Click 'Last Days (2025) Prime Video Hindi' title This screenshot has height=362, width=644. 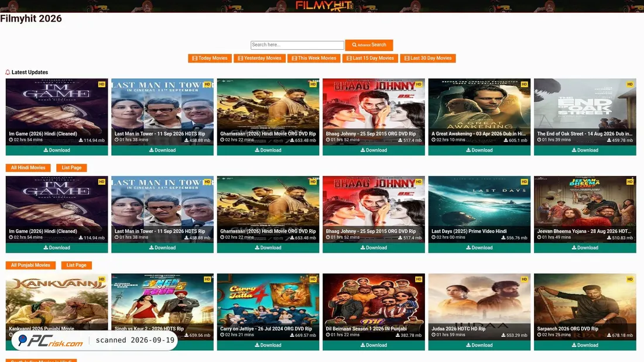469,232
